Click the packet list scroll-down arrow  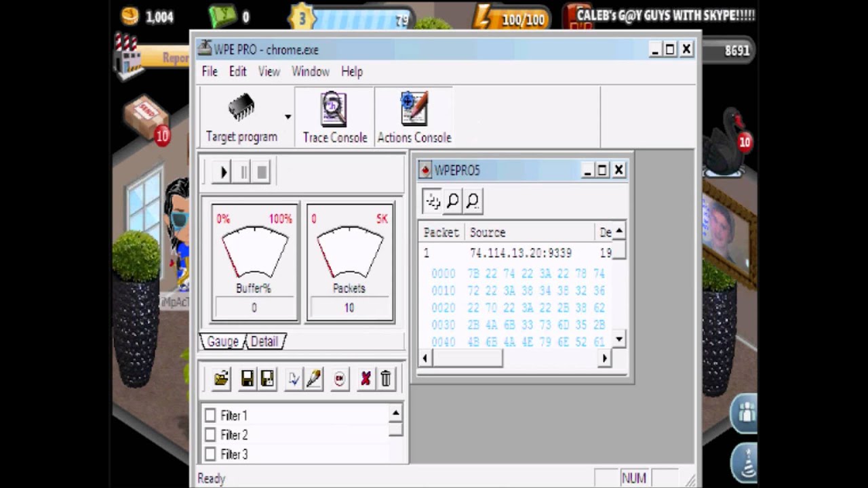[x=619, y=339]
